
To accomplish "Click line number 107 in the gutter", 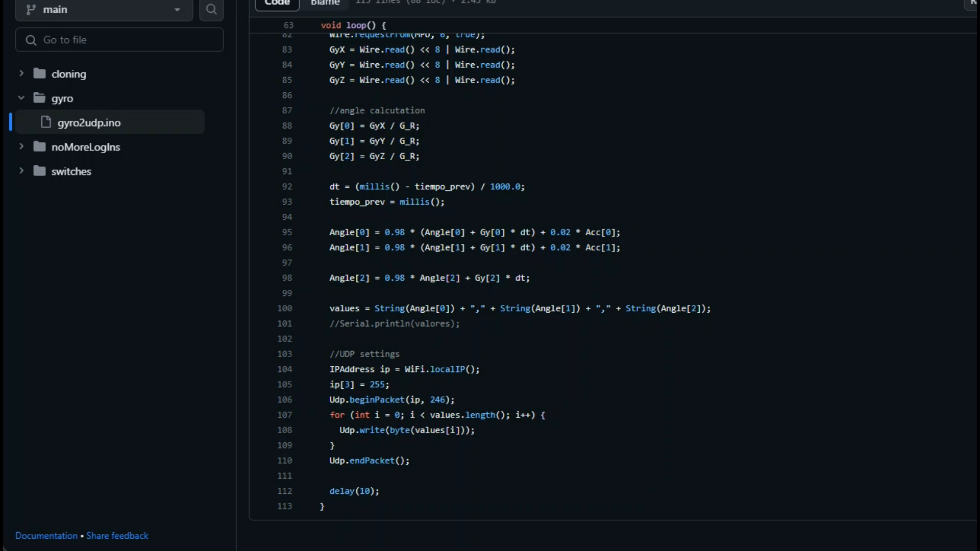I will click(x=285, y=415).
